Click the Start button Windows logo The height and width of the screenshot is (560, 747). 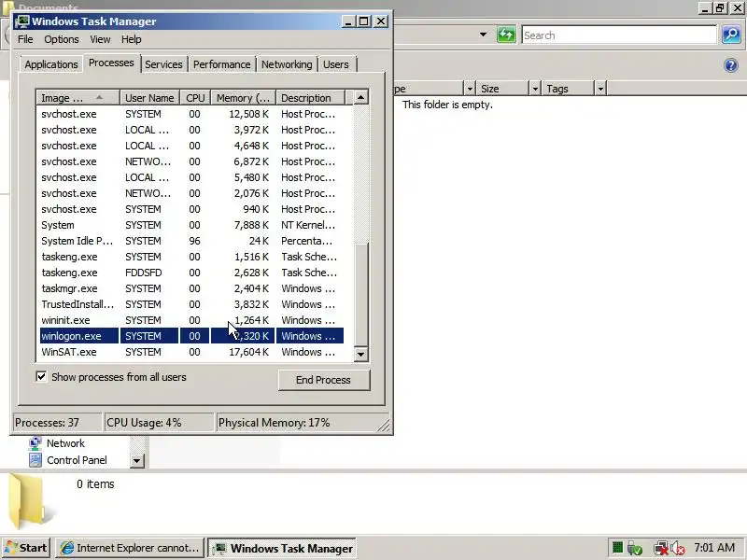[10, 548]
